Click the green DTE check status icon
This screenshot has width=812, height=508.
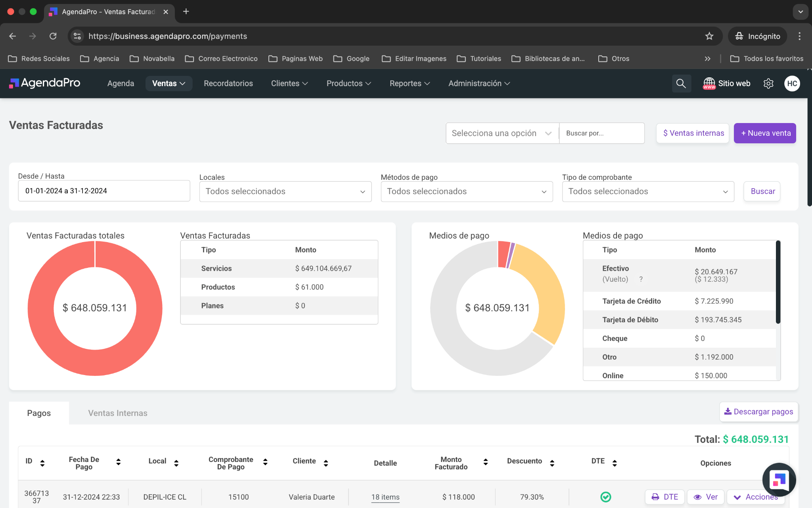point(605,497)
